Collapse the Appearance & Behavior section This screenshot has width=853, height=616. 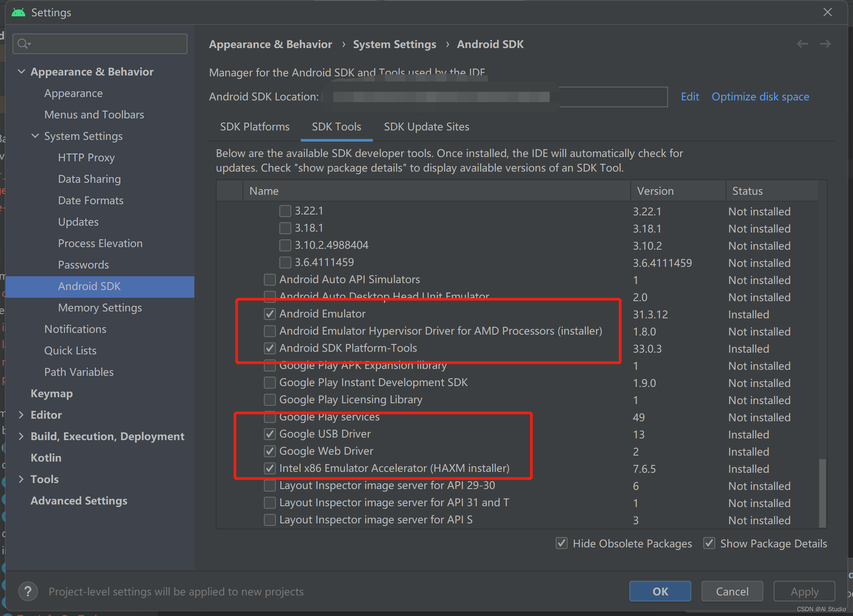[x=21, y=71]
